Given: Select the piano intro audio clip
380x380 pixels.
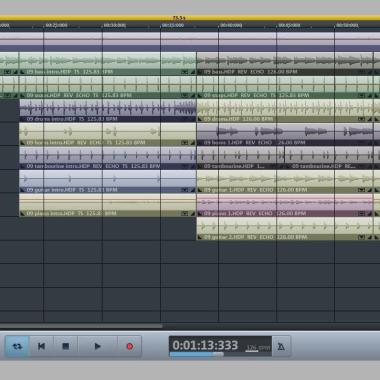Looking at the screenshot, I should point(108,205).
